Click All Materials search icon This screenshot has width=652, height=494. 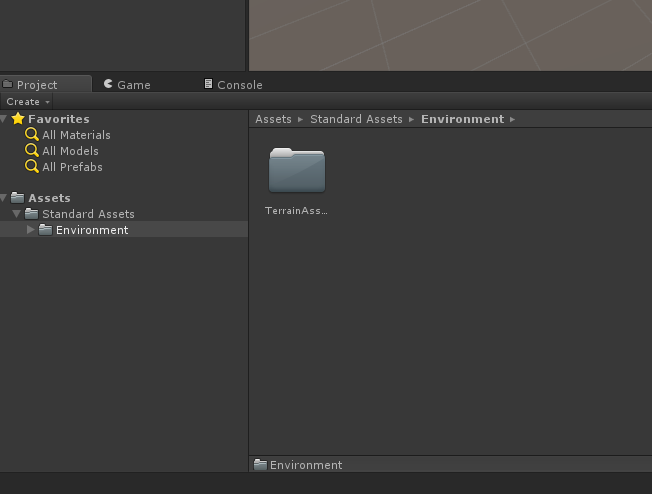32,135
